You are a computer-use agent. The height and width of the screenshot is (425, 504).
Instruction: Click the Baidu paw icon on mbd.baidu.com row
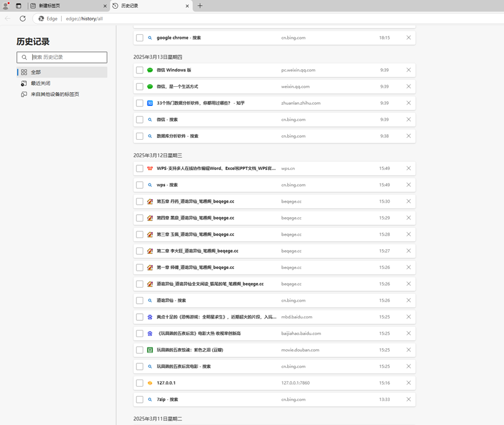point(150,317)
